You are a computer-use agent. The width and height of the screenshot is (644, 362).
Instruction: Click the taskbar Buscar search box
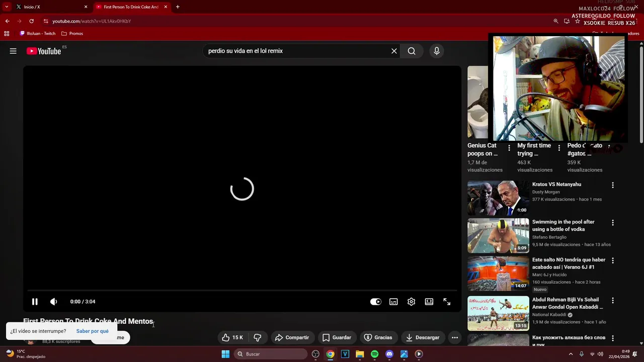pyautogui.click(x=271, y=354)
